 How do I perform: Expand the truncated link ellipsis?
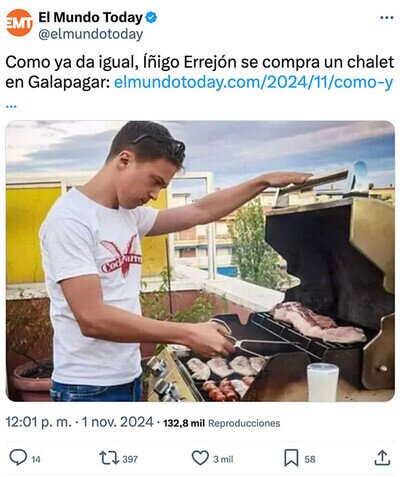click(11, 106)
